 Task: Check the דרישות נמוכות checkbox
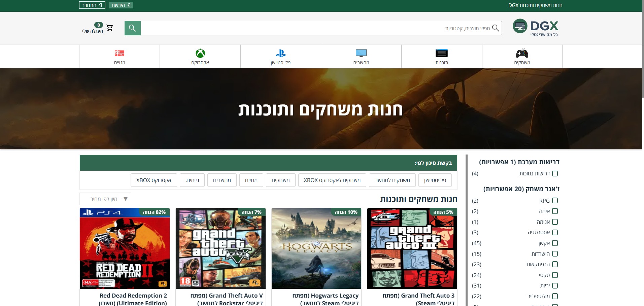click(x=555, y=173)
